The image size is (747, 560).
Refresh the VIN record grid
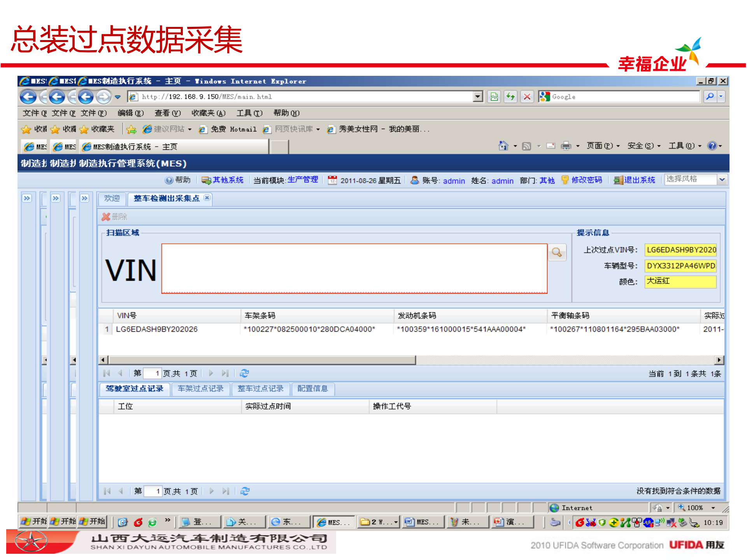click(x=244, y=373)
